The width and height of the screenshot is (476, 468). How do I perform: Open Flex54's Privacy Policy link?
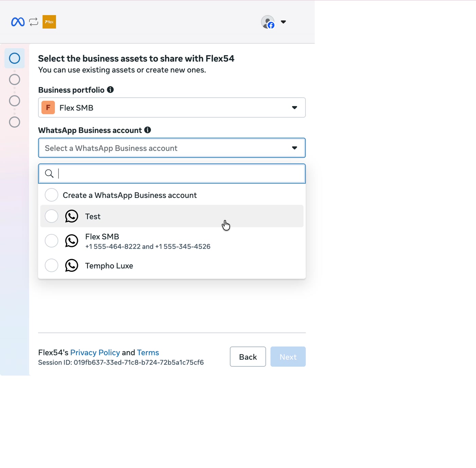(x=95, y=352)
